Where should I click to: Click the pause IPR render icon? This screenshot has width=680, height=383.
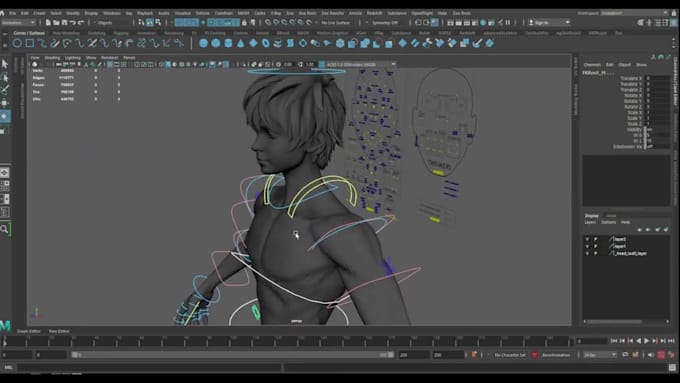508,22
